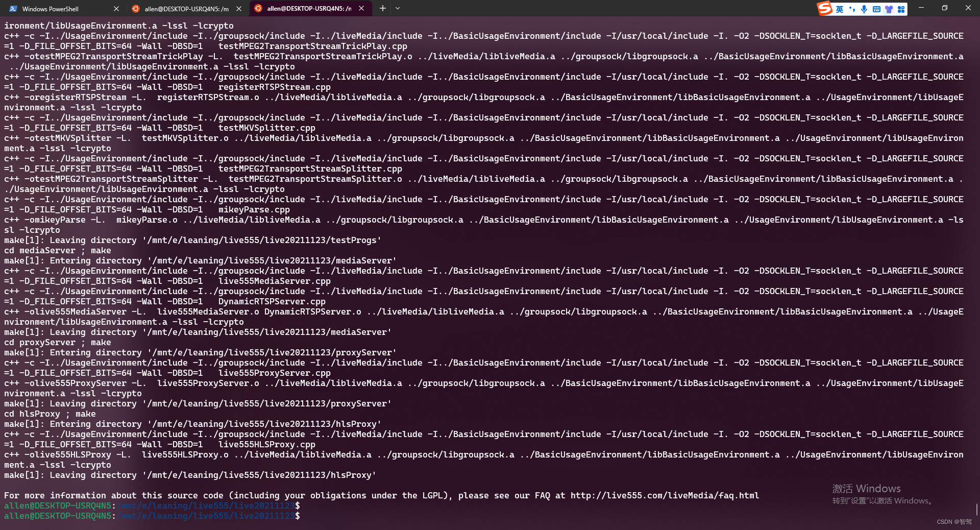Click live555MediaServer.cpp filename
This screenshot has width=980, height=530.
point(275,281)
